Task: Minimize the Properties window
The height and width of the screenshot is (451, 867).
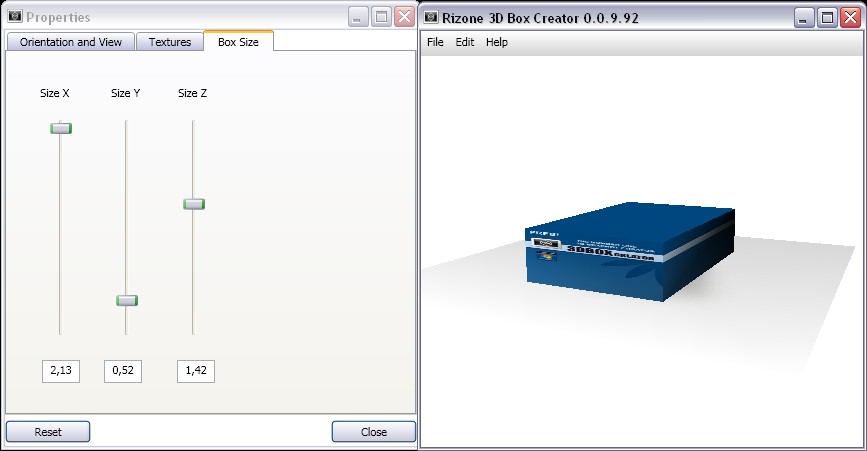Action: [x=358, y=17]
